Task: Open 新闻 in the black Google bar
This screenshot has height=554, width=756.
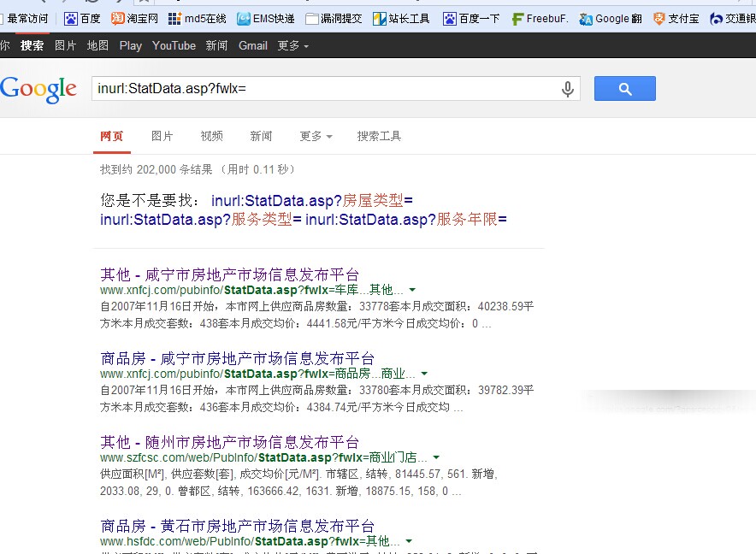Action: 216,46
